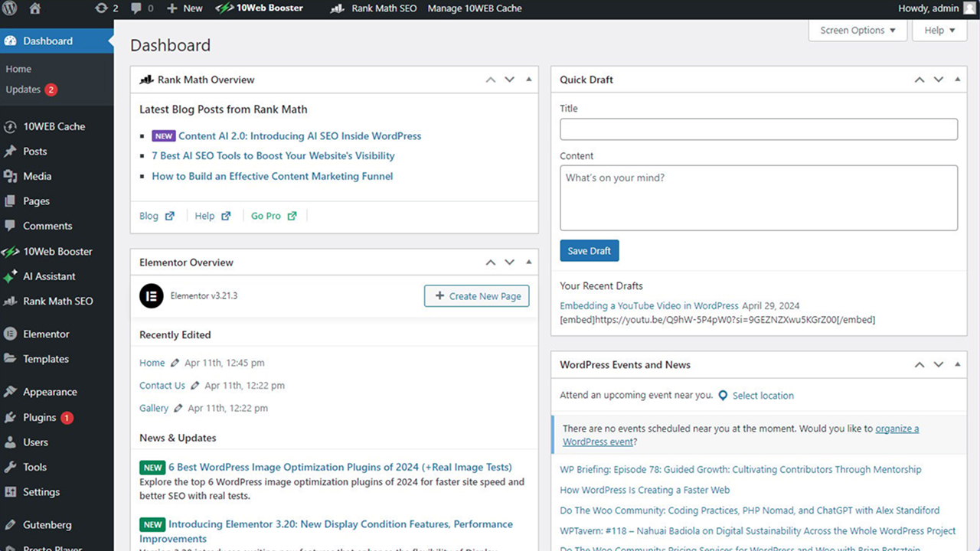980x551 pixels.
Task: Select the Rank Math SEO sidebar icon
Action: pyautogui.click(x=12, y=301)
